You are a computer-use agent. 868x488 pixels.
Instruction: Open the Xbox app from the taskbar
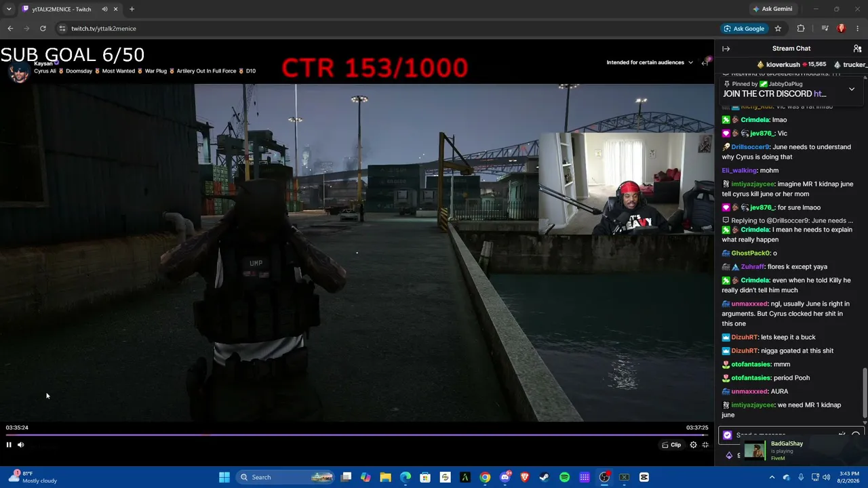(x=624, y=477)
